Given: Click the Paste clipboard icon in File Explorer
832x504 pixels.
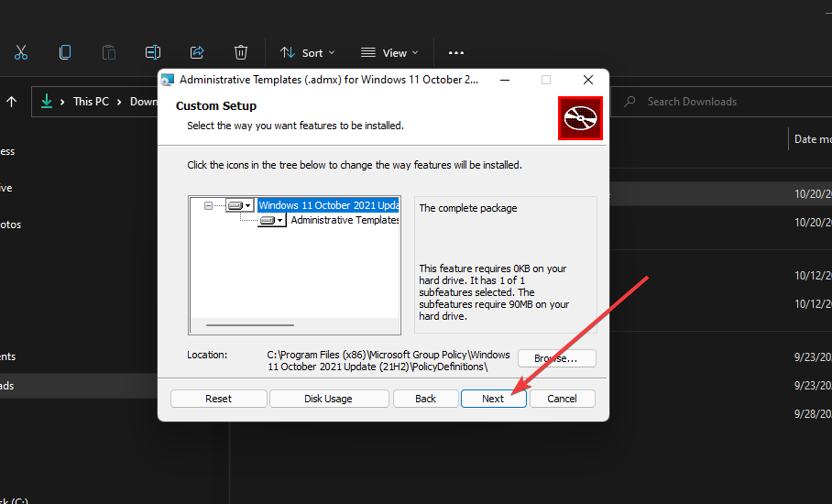Looking at the screenshot, I should [x=109, y=52].
